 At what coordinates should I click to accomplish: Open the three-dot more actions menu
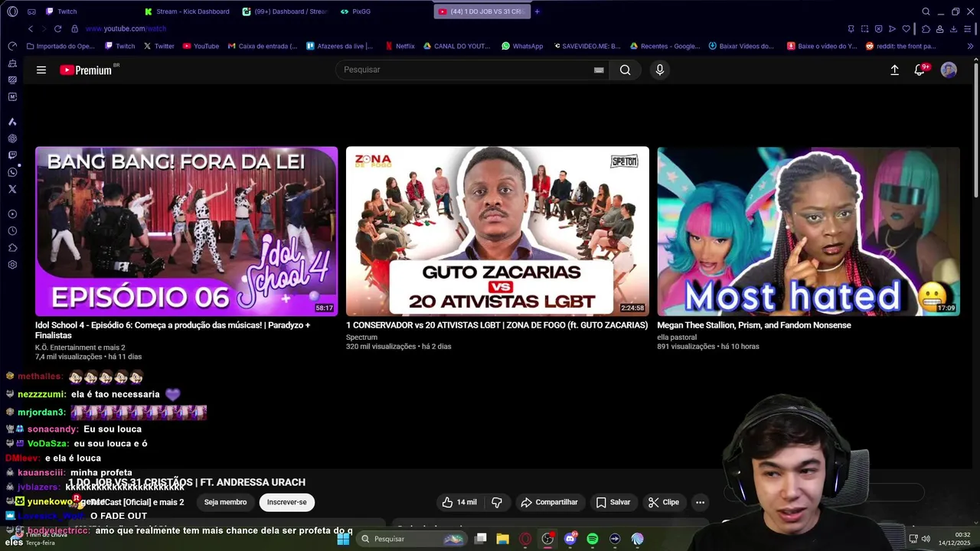click(x=700, y=502)
